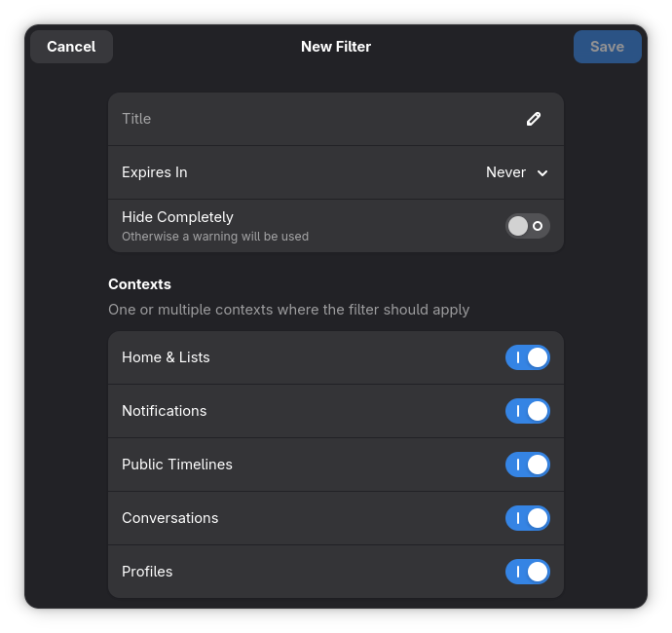Turn off the Profiles context switch

coord(528,572)
